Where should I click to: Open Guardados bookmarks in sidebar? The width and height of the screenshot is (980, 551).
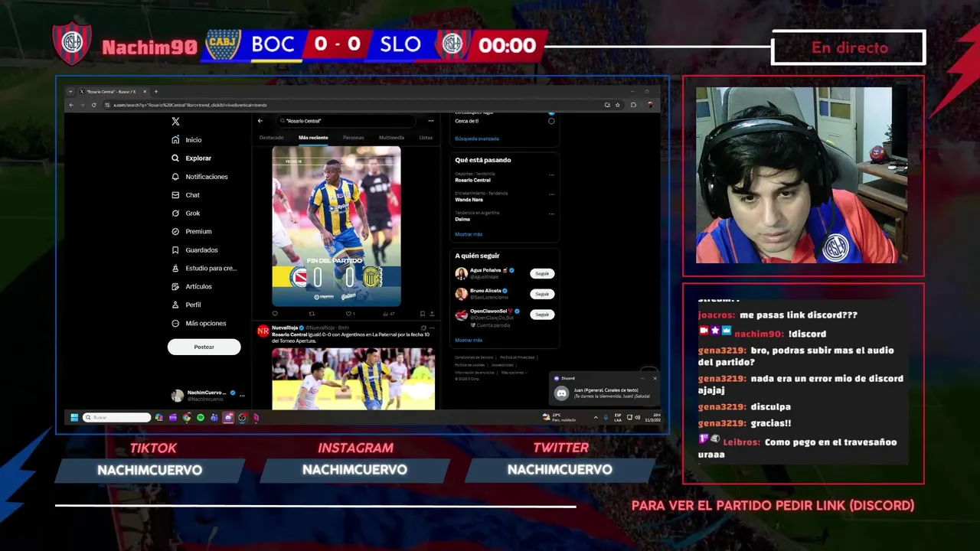click(194, 250)
